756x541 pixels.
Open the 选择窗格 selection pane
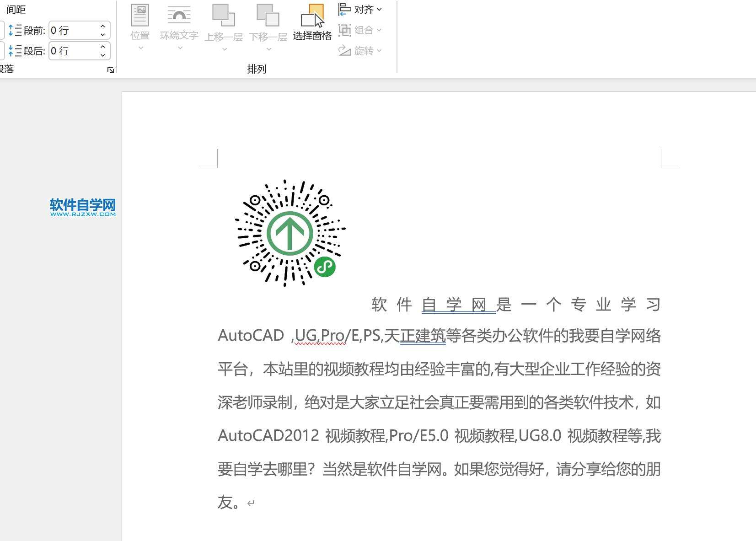coord(312,22)
